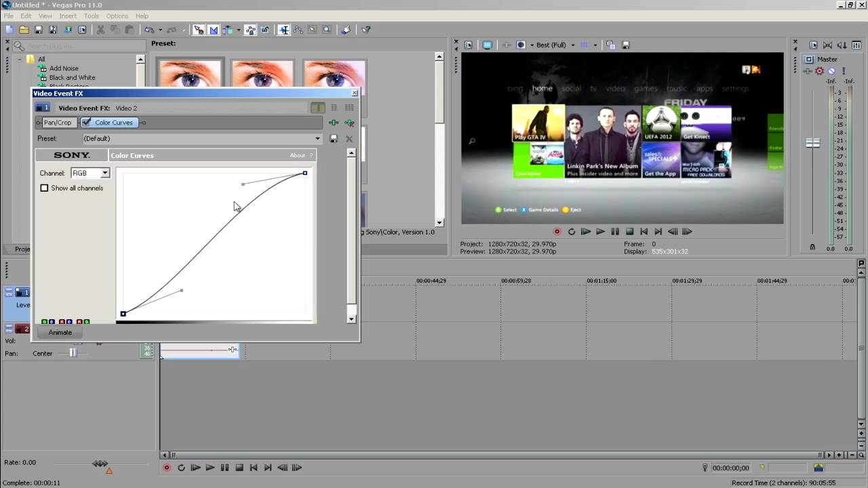Open the Options menu
The image size is (868, 488).
(x=117, y=16)
